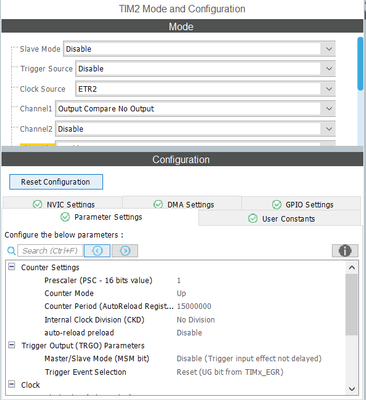The width and height of the screenshot is (366, 400).
Task: Click the Search parameters field
Action: click(50, 251)
